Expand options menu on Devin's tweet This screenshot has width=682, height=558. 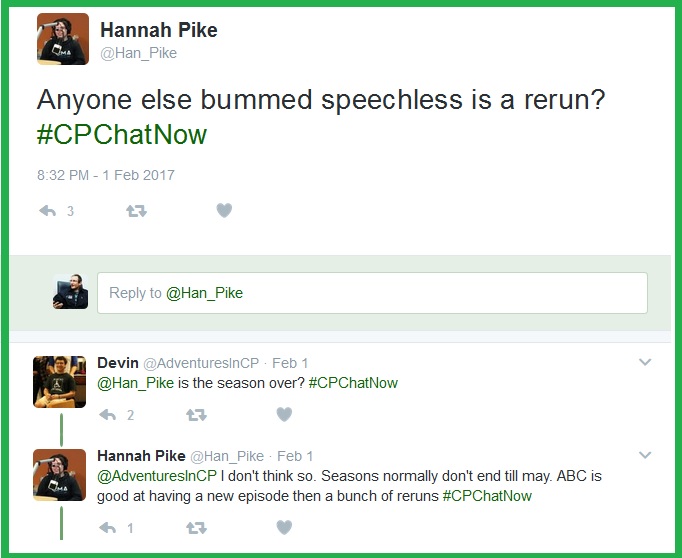click(x=645, y=362)
